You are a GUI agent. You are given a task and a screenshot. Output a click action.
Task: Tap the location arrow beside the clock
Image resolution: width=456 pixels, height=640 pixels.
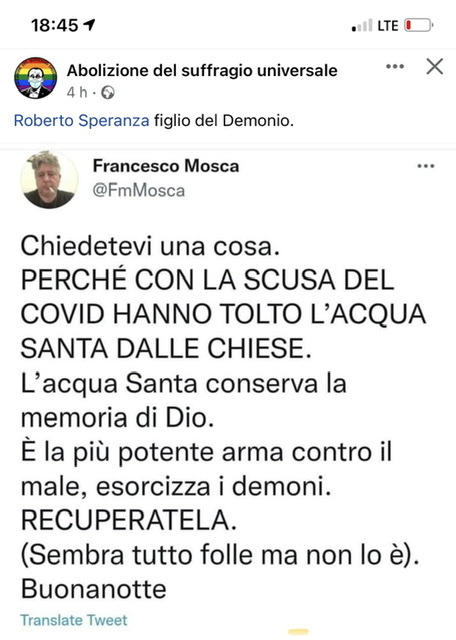(x=89, y=25)
